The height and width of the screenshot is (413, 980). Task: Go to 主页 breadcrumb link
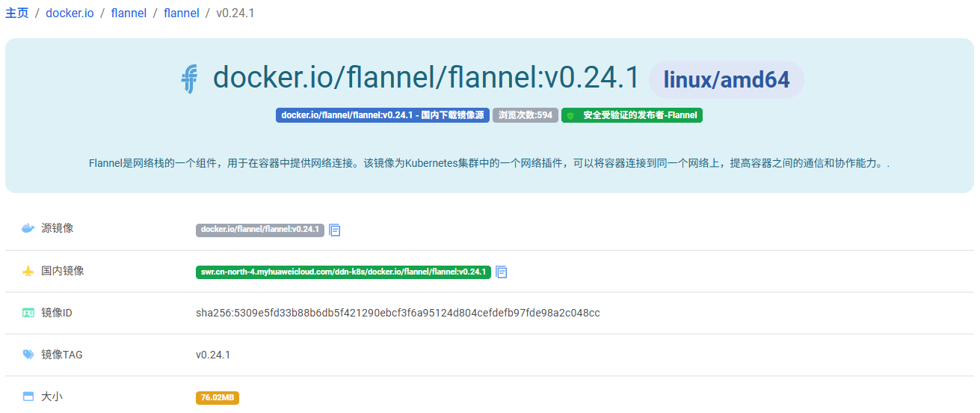pos(16,13)
